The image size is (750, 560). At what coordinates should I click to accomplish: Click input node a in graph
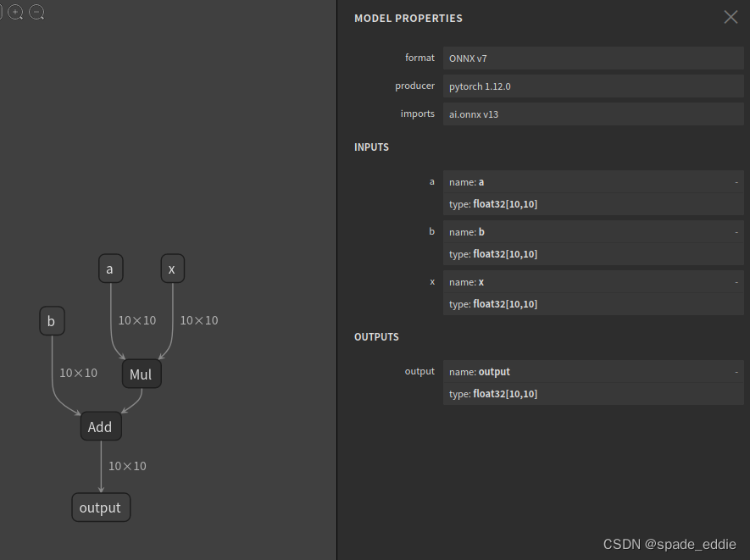[x=110, y=269]
